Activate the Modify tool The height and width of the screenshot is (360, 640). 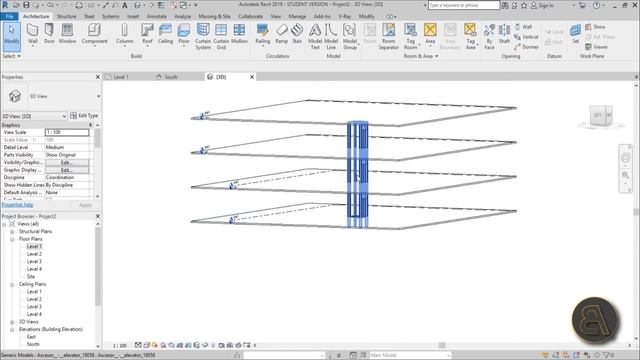[11, 36]
